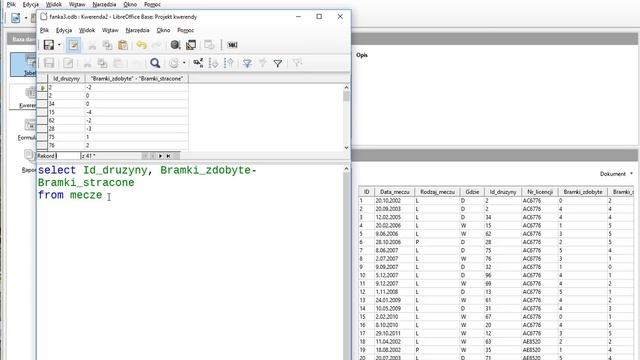
Task: Select the result row with Id_druzyny 34
Action: (42, 104)
